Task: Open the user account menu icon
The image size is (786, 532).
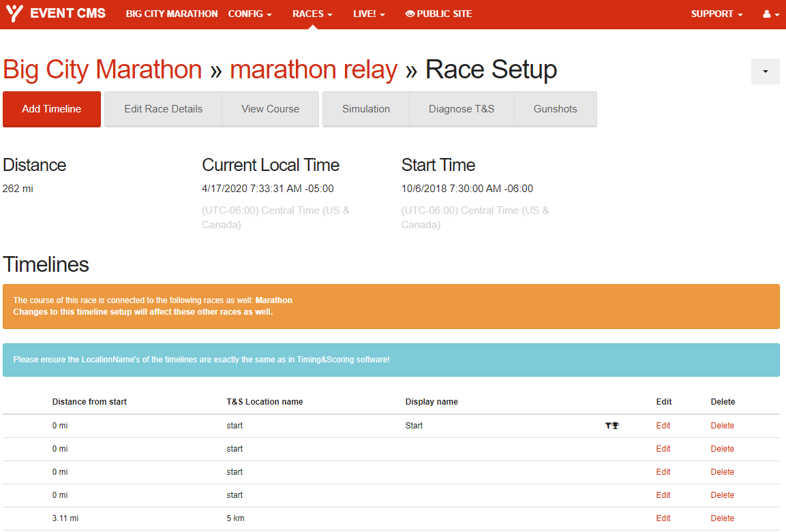Action: [x=770, y=14]
